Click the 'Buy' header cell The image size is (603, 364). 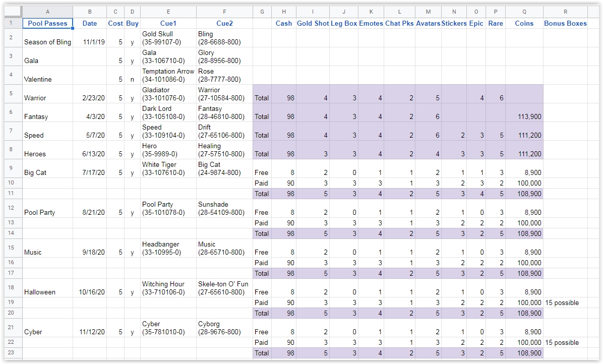click(x=132, y=23)
